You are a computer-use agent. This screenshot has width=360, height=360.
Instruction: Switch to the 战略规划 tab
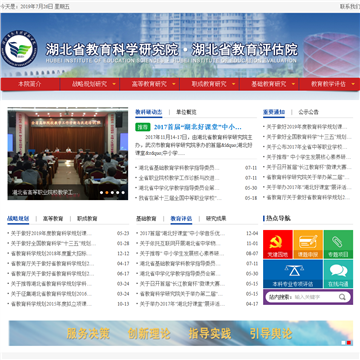click(18, 219)
